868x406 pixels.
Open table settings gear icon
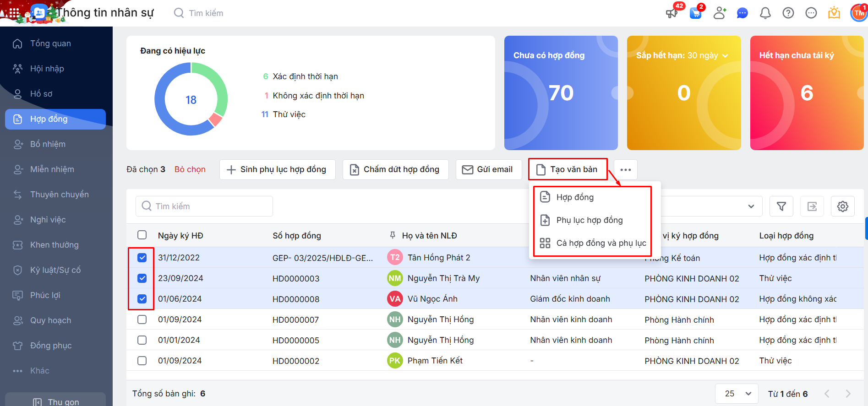click(842, 206)
